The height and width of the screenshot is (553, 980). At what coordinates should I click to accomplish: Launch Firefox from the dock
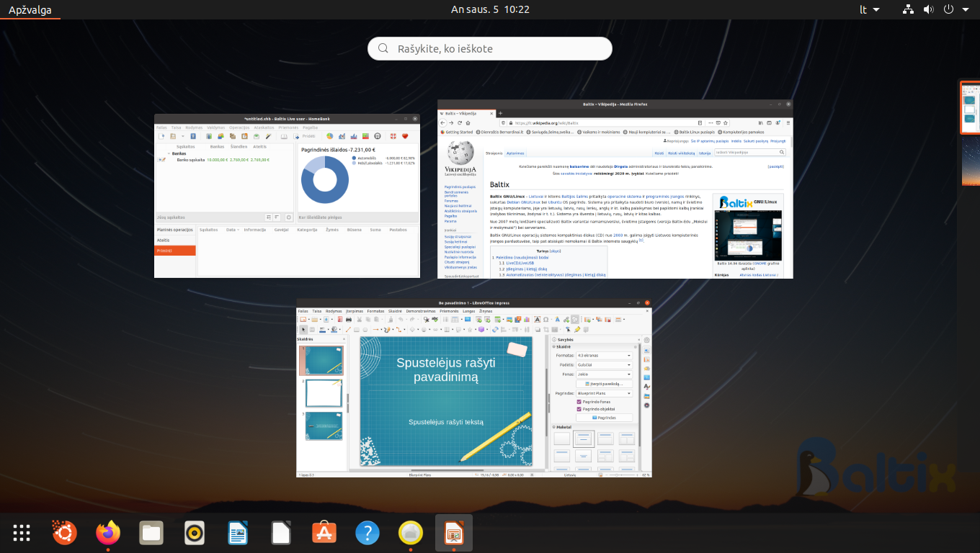point(108,533)
